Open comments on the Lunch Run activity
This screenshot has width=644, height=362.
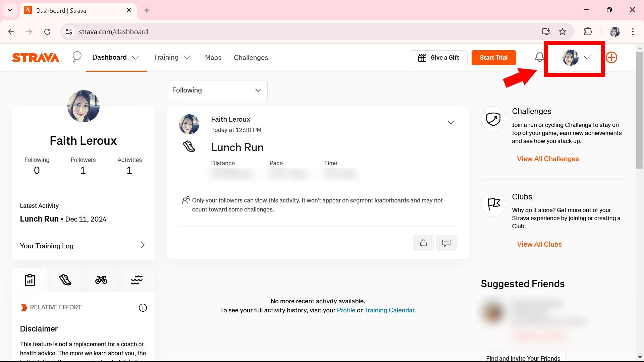446,242
